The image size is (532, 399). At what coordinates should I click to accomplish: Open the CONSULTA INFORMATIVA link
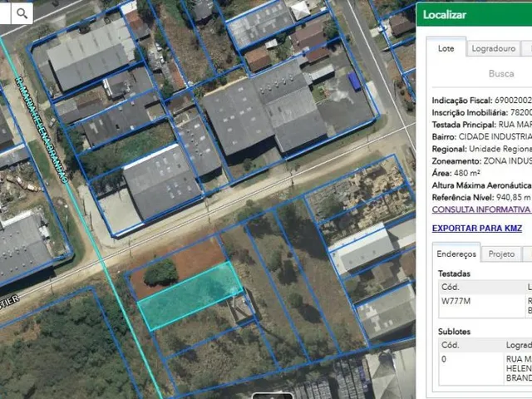click(x=482, y=209)
